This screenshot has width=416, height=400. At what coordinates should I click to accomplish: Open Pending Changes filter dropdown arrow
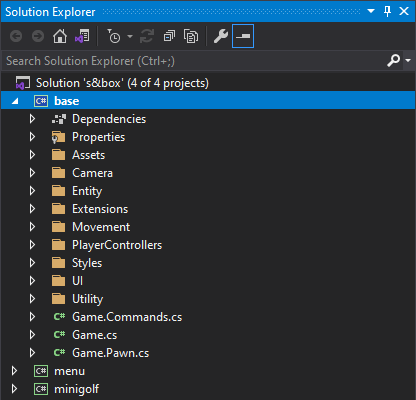130,36
